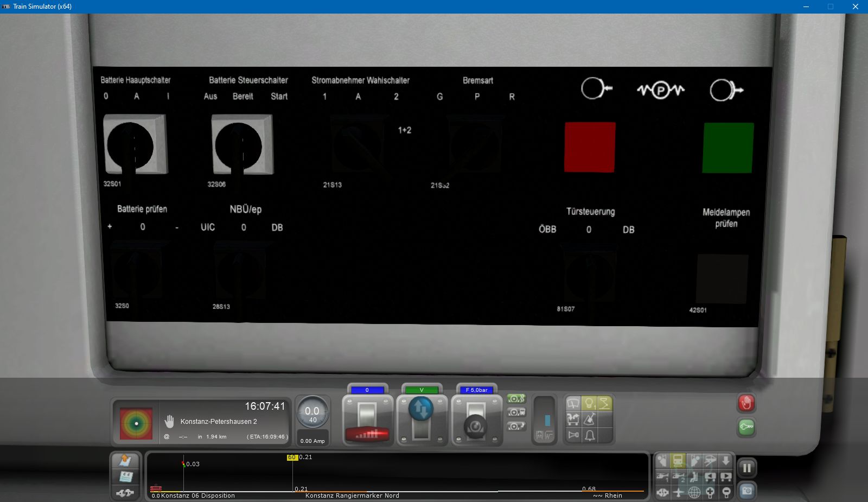This screenshot has width=868, height=502.
Task: Click the load/unload passengers icon
Action: pos(573,419)
